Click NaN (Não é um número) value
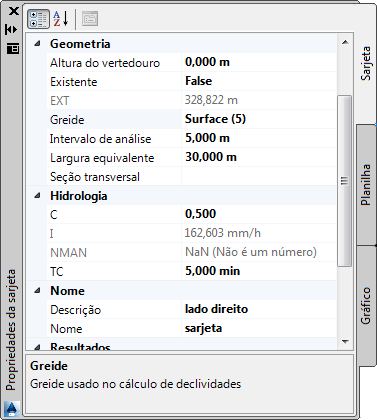Screen dimensions: 377x420 pyautogui.click(x=251, y=252)
